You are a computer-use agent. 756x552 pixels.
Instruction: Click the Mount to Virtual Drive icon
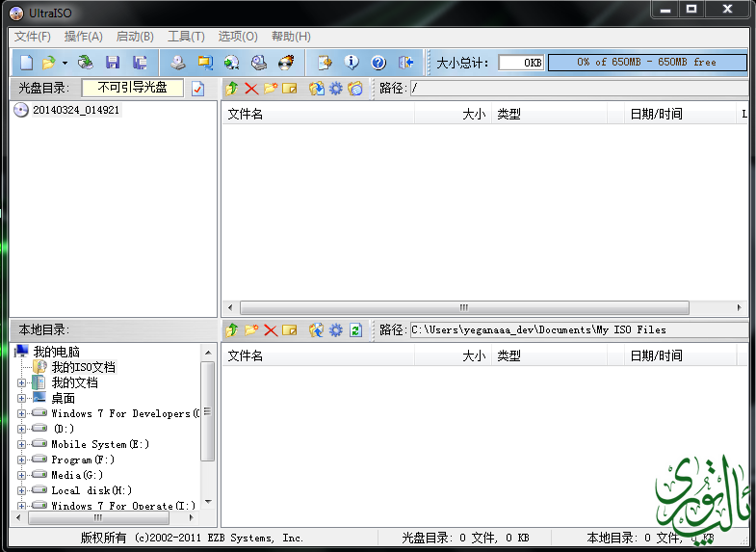[259, 63]
